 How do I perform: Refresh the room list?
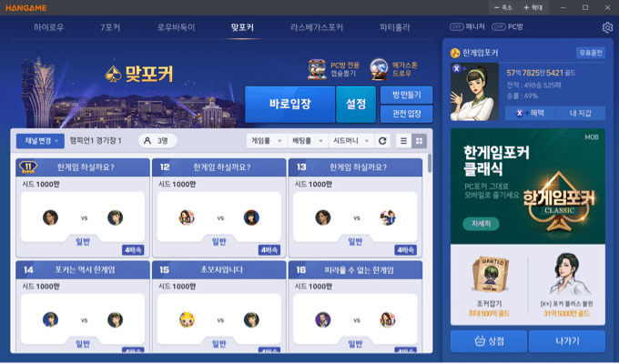click(382, 141)
